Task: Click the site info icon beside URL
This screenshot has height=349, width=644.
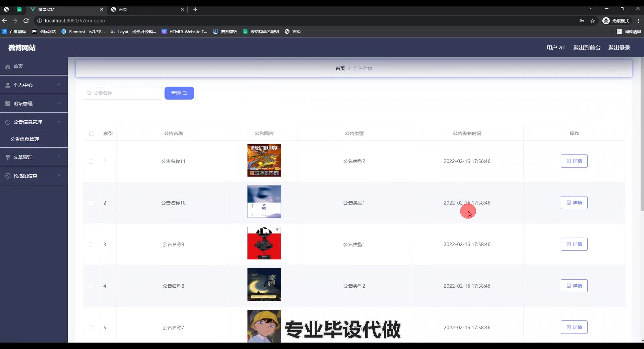Action: click(39, 21)
